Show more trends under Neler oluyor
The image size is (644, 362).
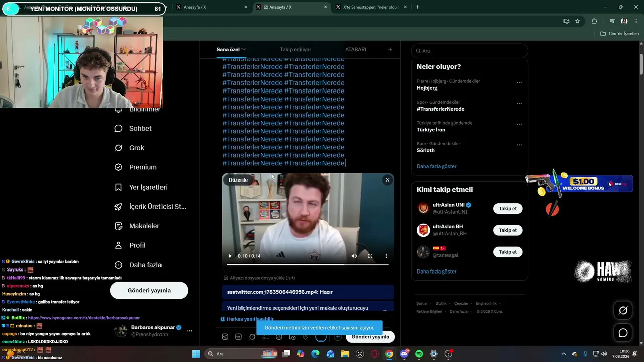pos(437,166)
